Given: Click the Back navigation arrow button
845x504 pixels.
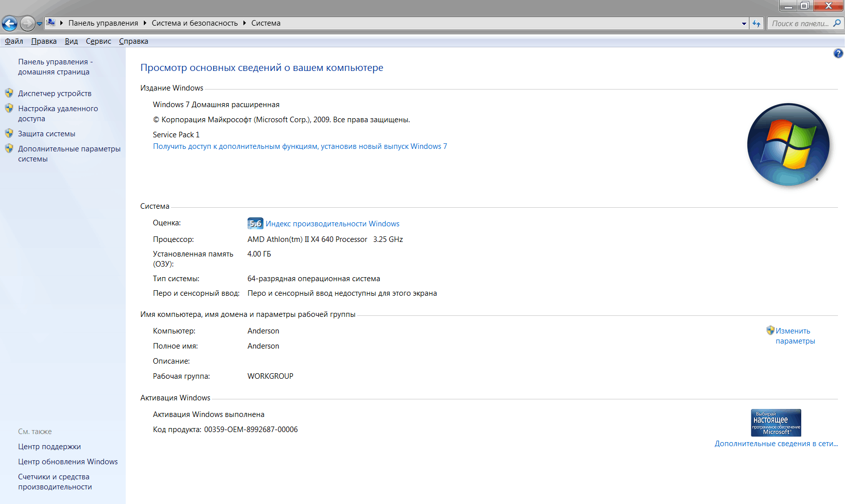Looking at the screenshot, I should coord(10,23).
